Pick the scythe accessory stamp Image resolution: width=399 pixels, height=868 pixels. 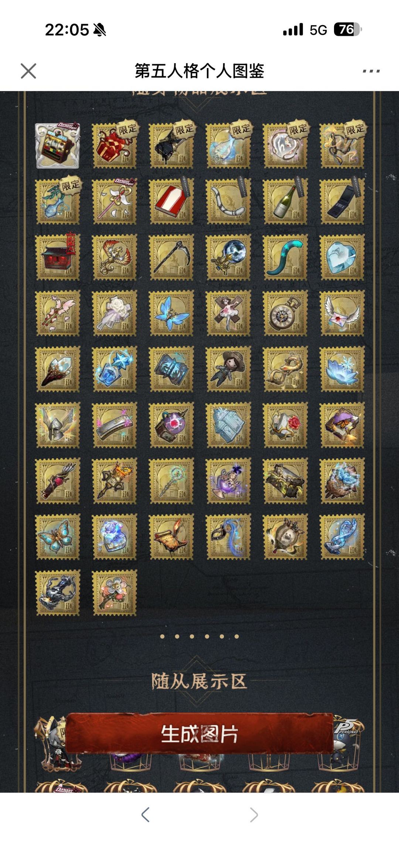171,257
